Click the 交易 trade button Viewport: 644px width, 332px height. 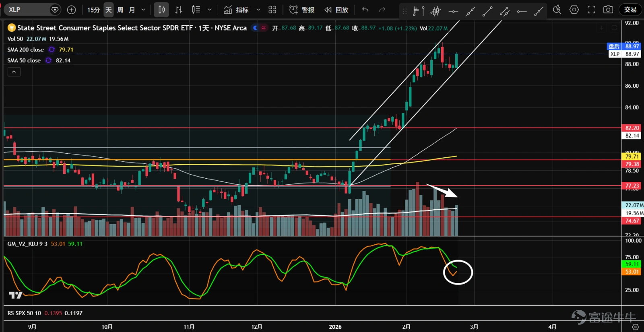pyautogui.click(x=630, y=10)
